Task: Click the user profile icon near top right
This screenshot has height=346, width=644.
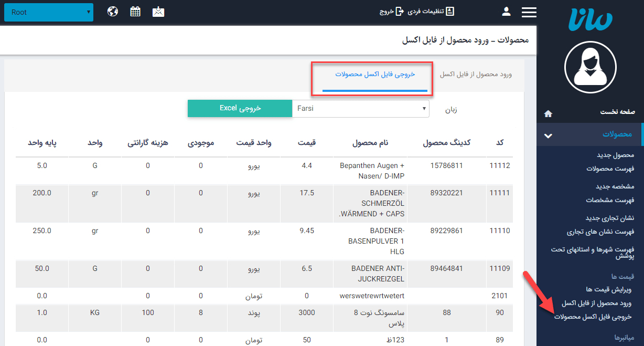Action: pos(506,11)
